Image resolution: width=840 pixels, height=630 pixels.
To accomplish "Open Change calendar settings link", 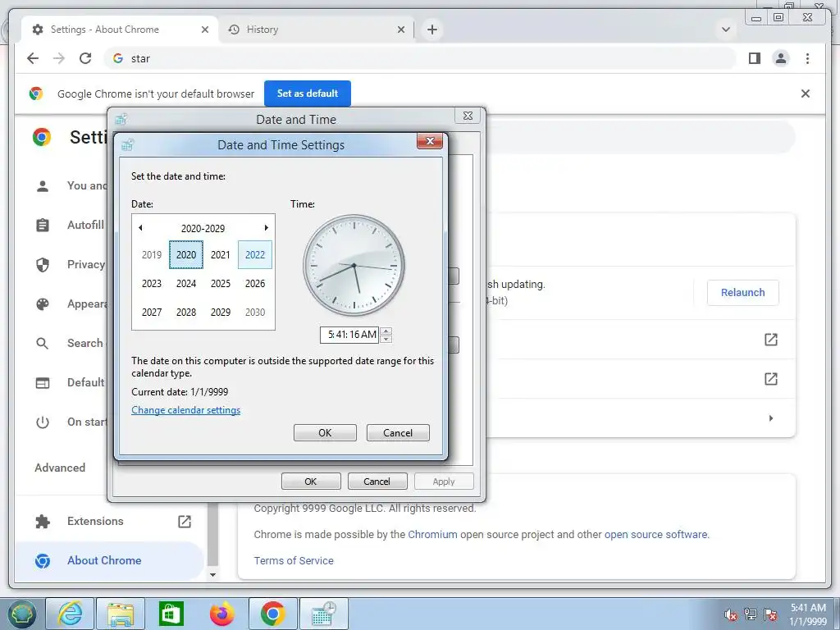I will coord(186,410).
